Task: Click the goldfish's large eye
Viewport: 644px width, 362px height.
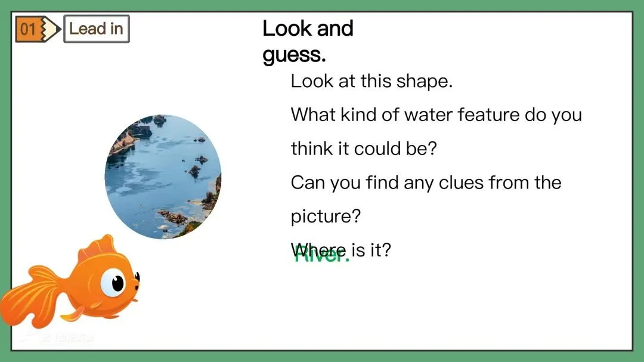Action: (x=113, y=283)
